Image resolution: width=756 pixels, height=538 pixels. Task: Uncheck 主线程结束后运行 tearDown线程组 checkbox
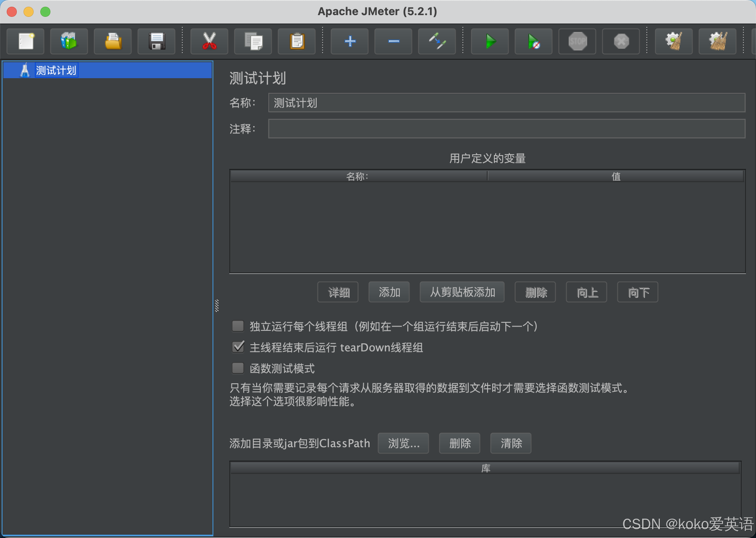pyautogui.click(x=238, y=347)
